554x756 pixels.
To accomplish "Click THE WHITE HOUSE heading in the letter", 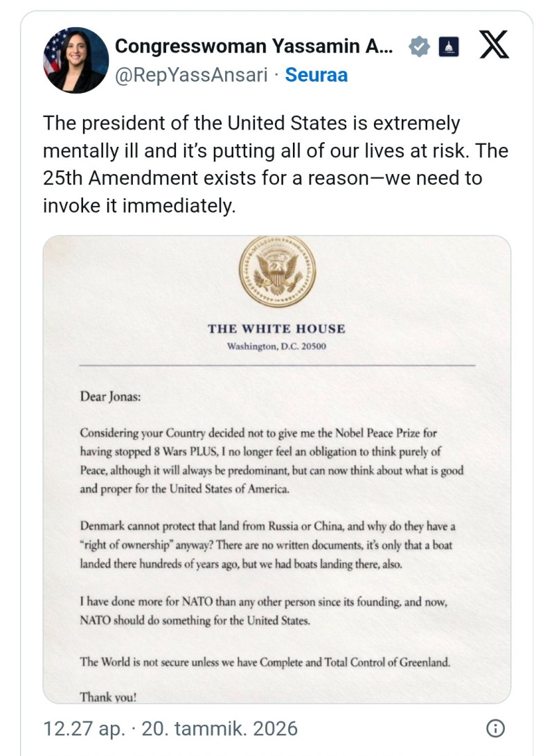I will point(277,328).
